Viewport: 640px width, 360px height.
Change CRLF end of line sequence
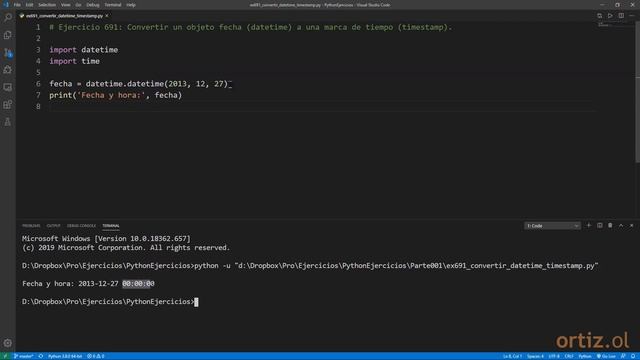point(569,356)
